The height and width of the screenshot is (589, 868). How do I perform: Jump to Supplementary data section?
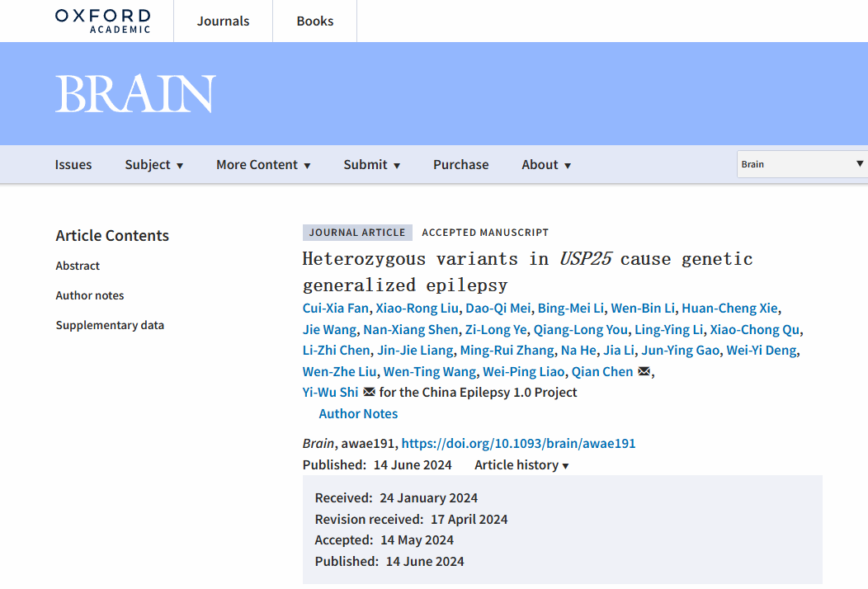[110, 325]
